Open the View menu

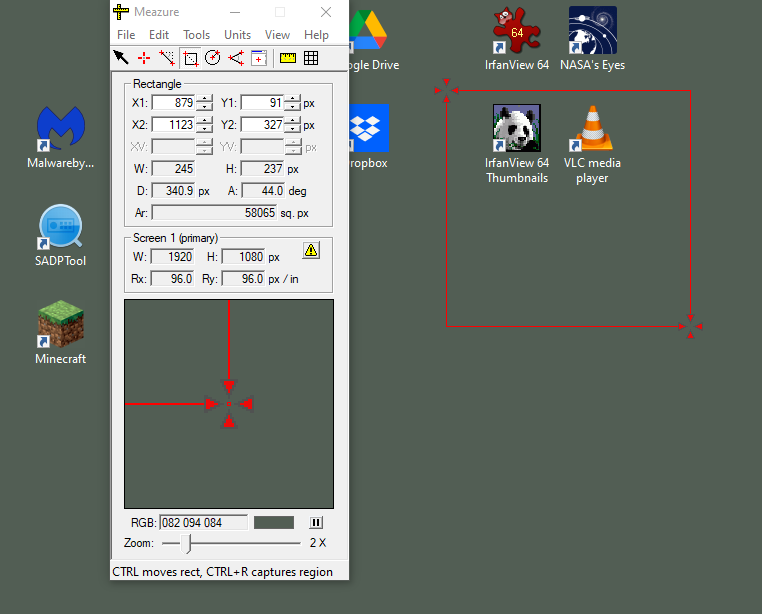pyautogui.click(x=277, y=35)
